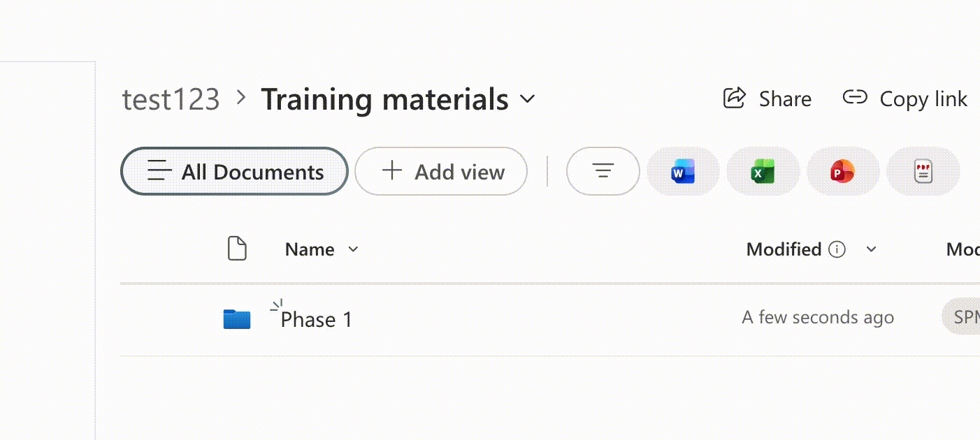Open the new PDF option
The height and width of the screenshot is (440, 980).
click(923, 171)
